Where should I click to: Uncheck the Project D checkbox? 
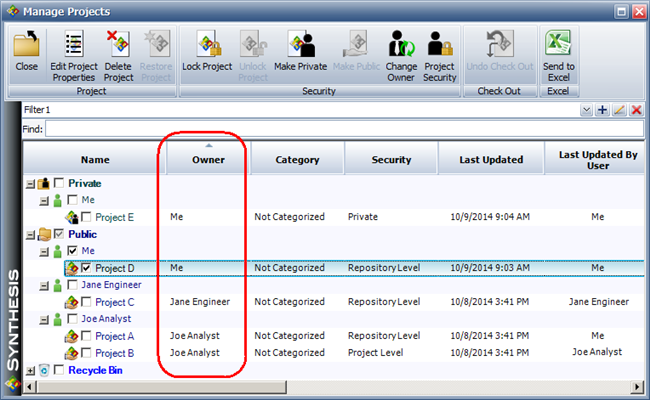[x=87, y=268]
